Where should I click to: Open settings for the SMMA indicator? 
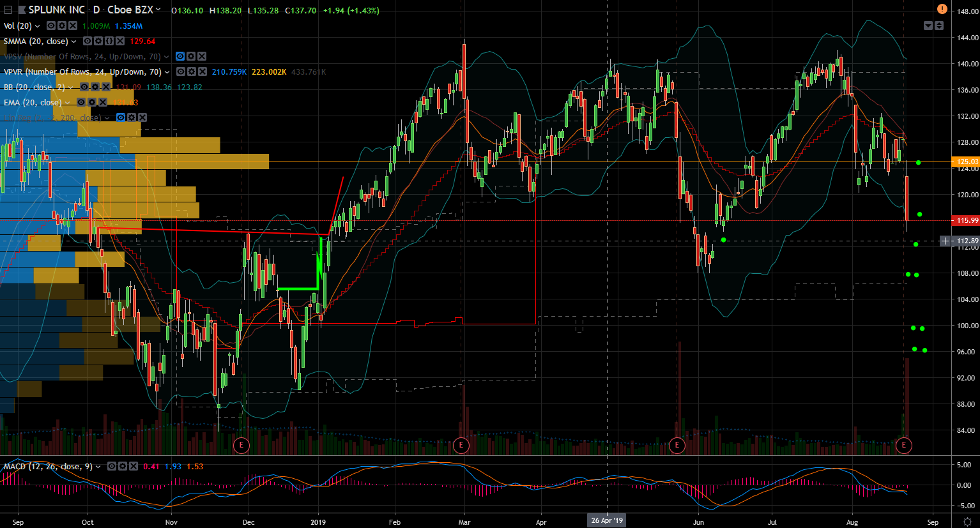(x=98, y=41)
